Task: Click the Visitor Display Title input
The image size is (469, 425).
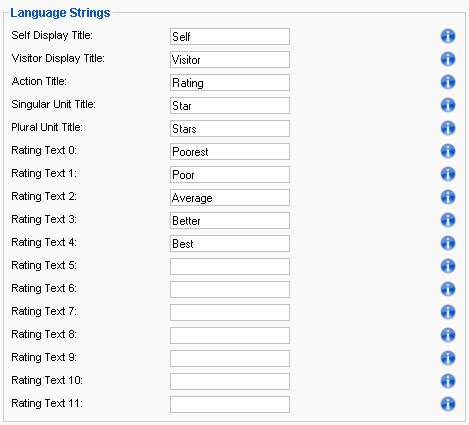Action: 230,59
